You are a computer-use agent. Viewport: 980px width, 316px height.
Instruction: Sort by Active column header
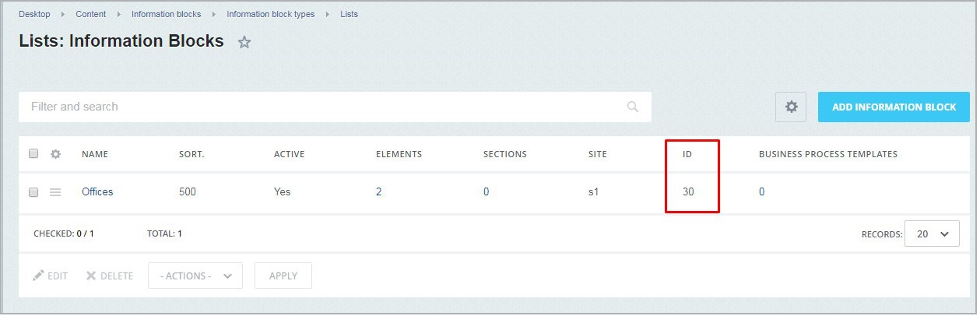pyautogui.click(x=290, y=154)
